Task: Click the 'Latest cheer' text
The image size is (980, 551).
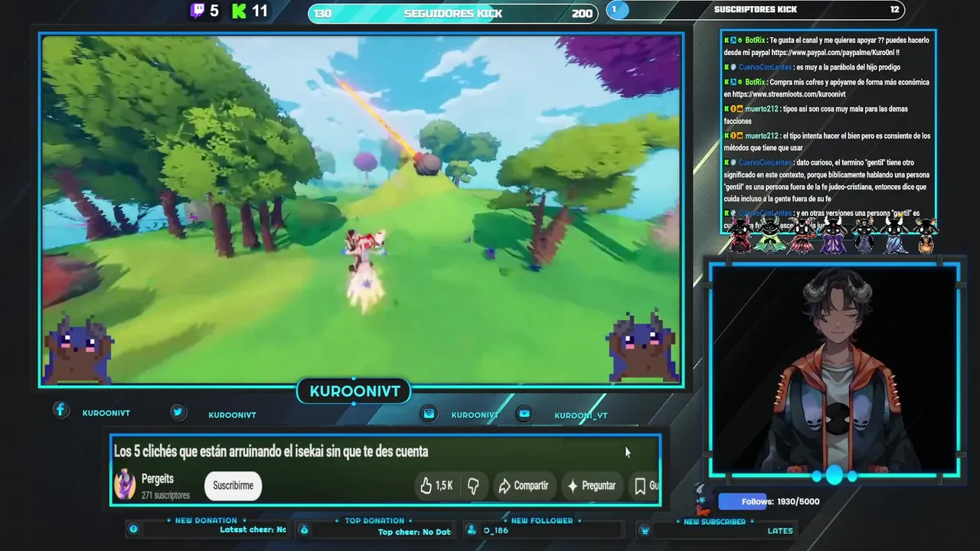Action: 253,530
